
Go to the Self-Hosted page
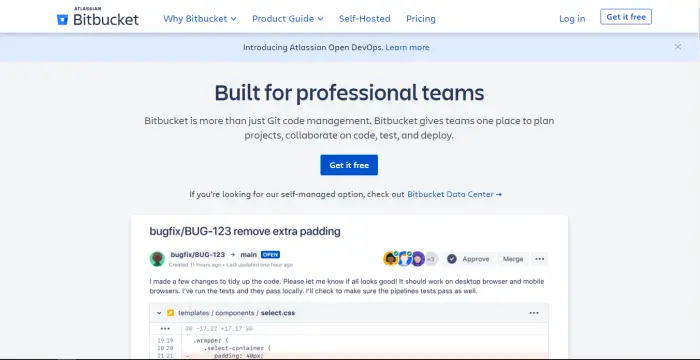(364, 19)
